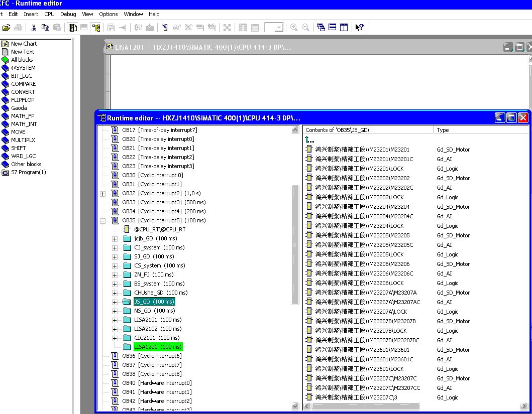Expand the CJ_system folder node
This screenshot has width=532, height=414.
tap(115, 248)
